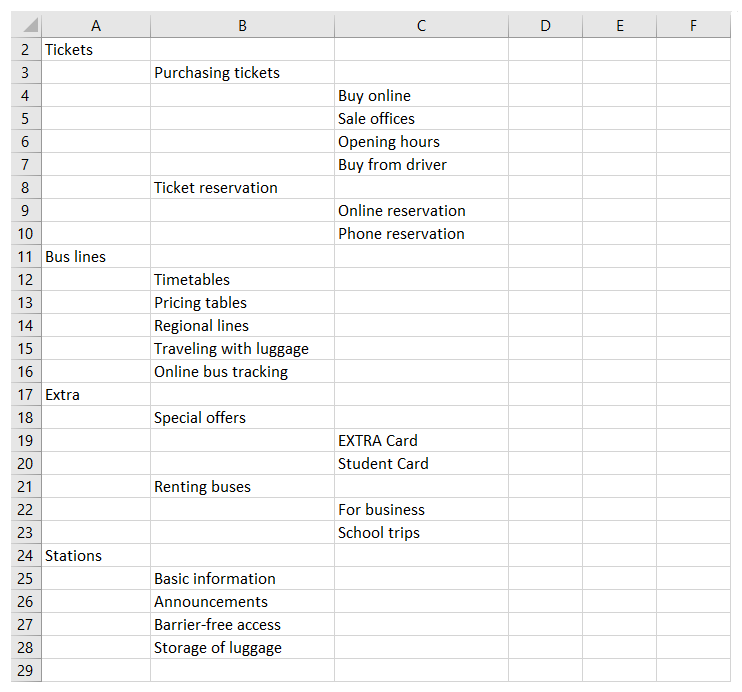The width and height of the screenshot is (742, 692).
Task: Click the 'Purchasing tickets' cell
Action: [x=242, y=72]
